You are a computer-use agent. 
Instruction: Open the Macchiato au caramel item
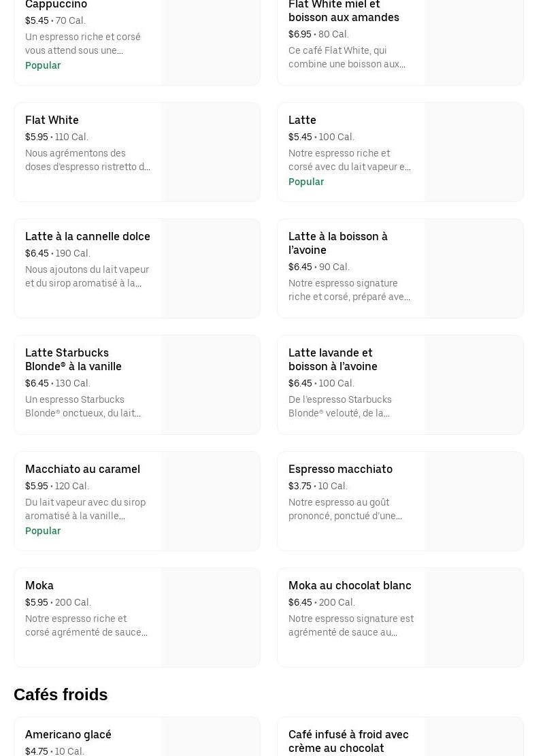(x=82, y=469)
